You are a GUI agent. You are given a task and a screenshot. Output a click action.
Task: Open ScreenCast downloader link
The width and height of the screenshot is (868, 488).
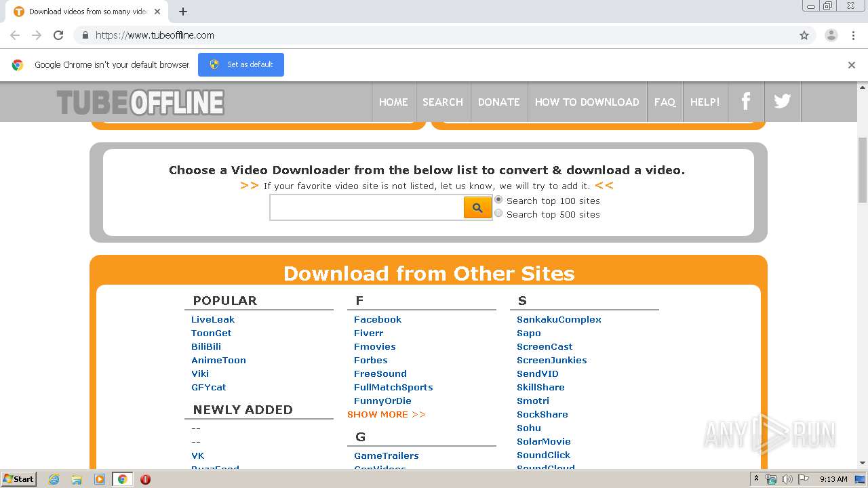[x=545, y=346]
